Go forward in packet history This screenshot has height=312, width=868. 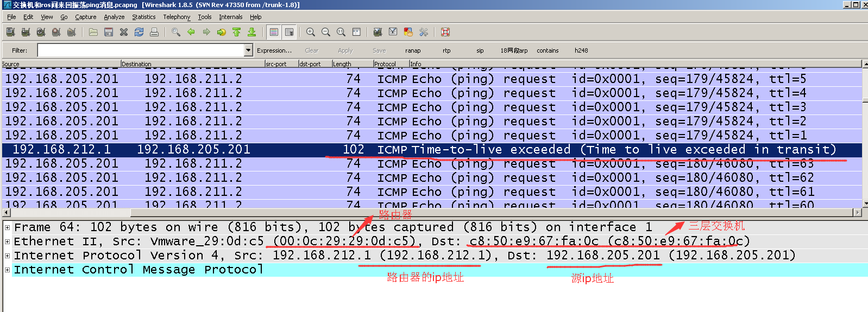coord(206,32)
